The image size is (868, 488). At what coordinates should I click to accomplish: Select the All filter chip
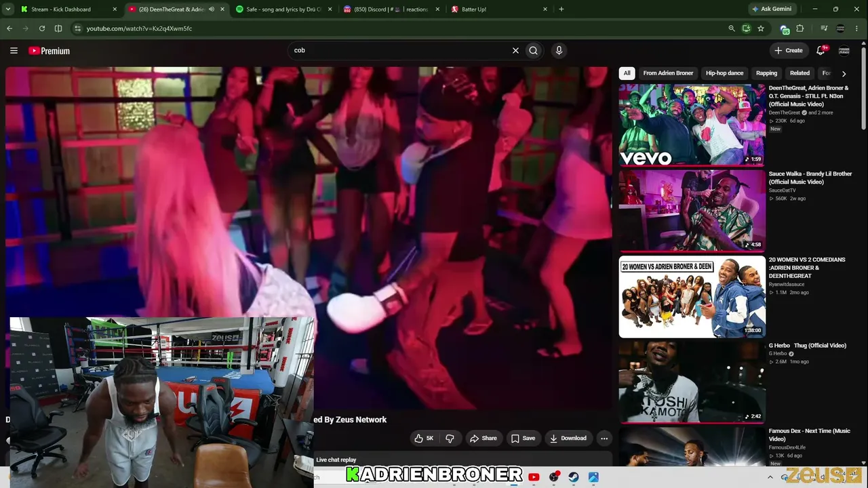(x=627, y=73)
